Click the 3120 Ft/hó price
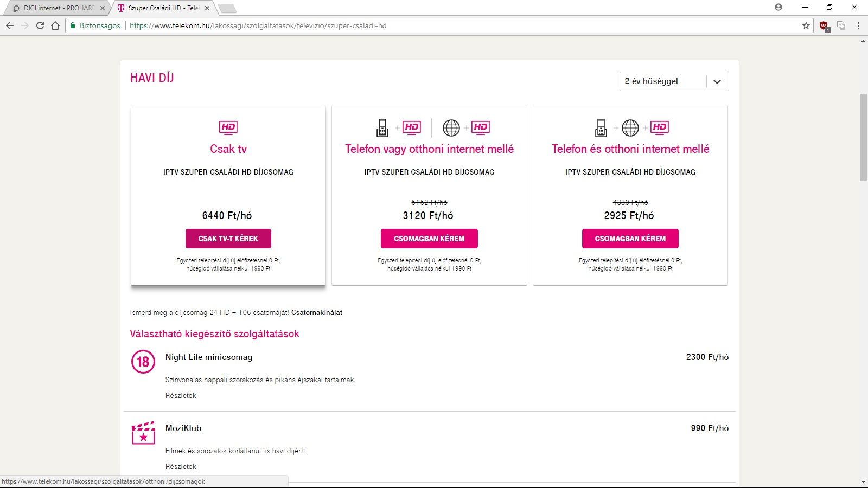The width and height of the screenshot is (868, 488). pos(428,216)
